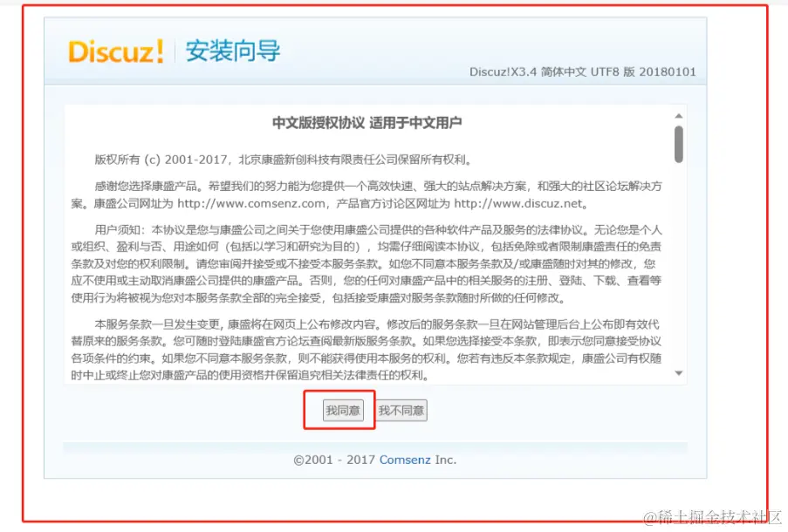
Task: Click the http://www.discuz.net URL text
Action: [518, 203]
